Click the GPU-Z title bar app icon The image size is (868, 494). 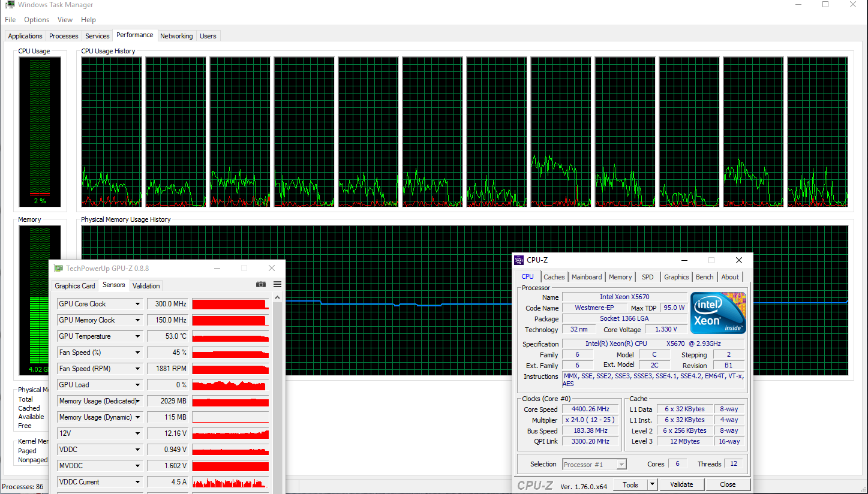tap(58, 268)
